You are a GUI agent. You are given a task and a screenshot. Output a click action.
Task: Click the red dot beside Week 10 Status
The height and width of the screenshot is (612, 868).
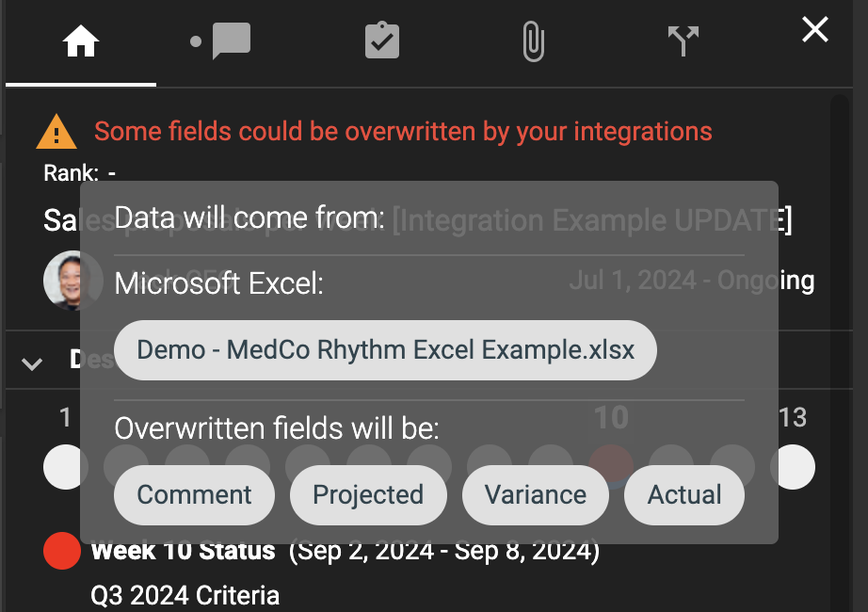(61, 551)
